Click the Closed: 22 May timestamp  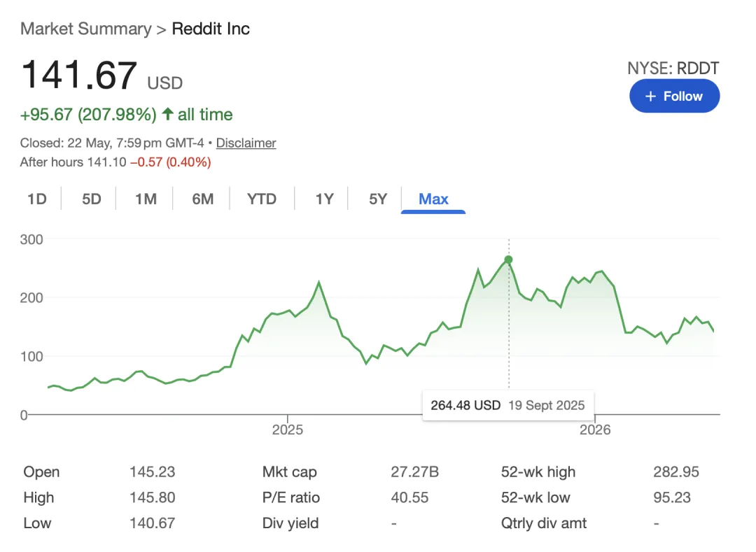click(112, 143)
